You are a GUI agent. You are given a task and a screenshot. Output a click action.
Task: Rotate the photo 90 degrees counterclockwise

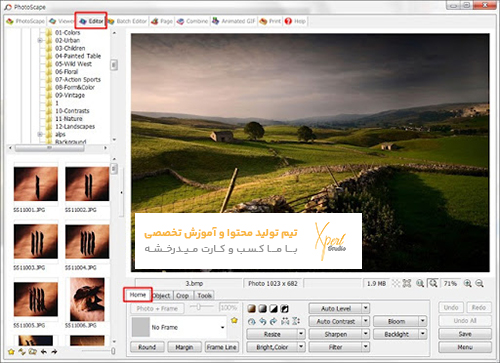point(263,321)
